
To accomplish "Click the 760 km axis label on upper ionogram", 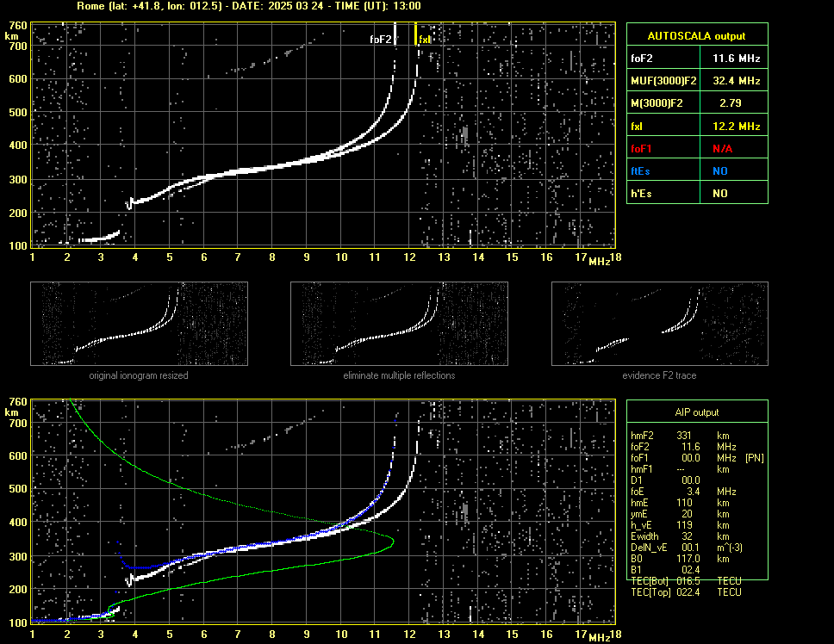I will (x=17, y=26).
